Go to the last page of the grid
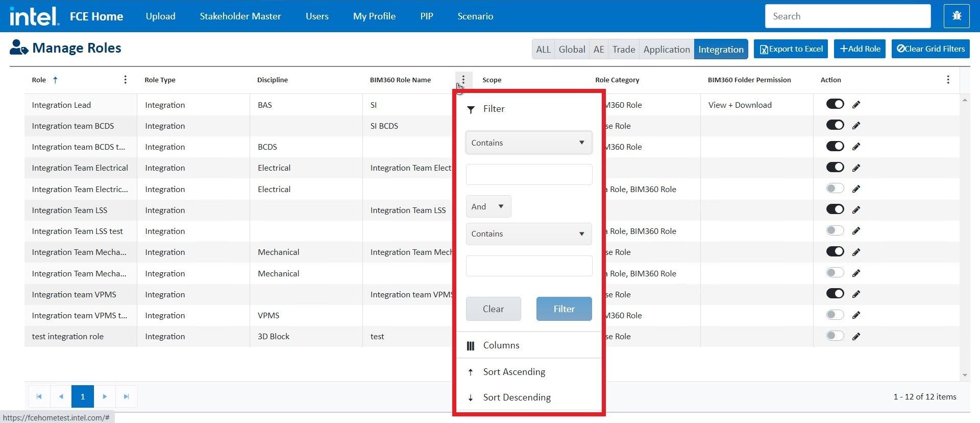This screenshot has height=423, width=980. 127,396
